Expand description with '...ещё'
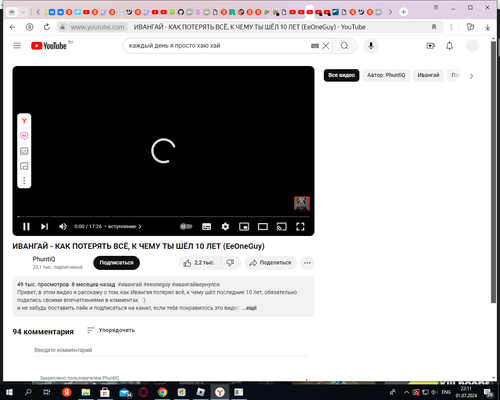Image resolution: width=500 pixels, height=400 pixels. click(249, 308)
